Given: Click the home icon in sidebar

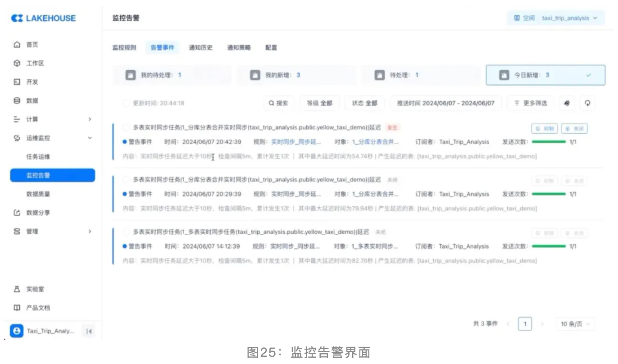Looking at the screenshot, I should 17,45.
